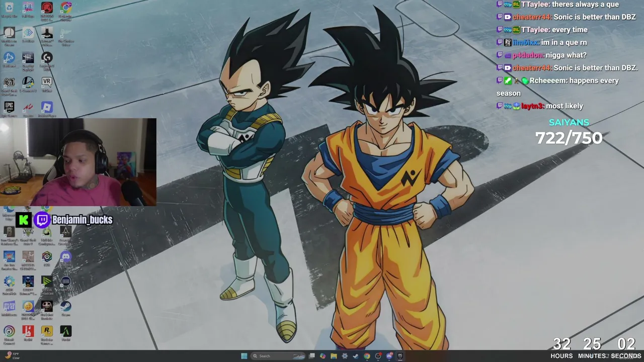Click the 722/750 goal counter
The height and width of the screenshot is (362, 644).
[x=569, y=138]
